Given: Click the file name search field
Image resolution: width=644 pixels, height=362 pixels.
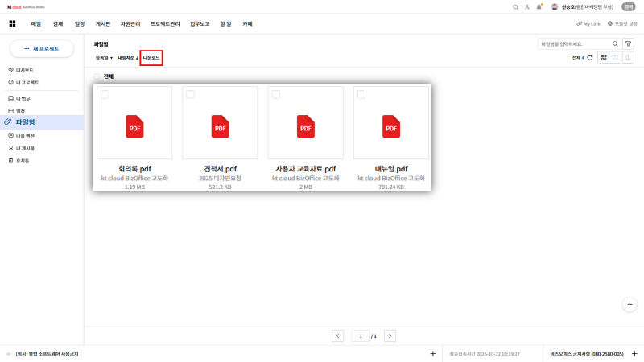Looking at the screenshot, I should pos(574,43).
